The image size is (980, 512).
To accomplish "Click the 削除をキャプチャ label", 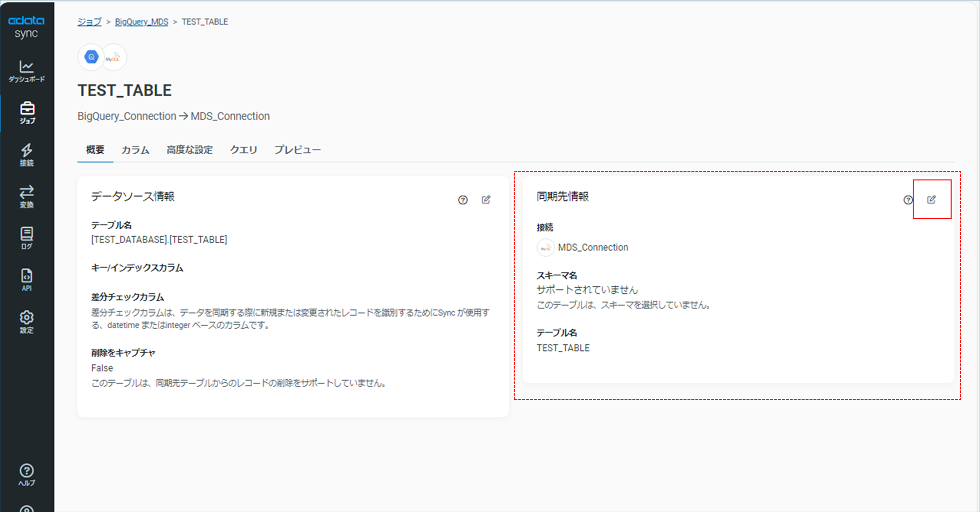I will pos(123,353).
